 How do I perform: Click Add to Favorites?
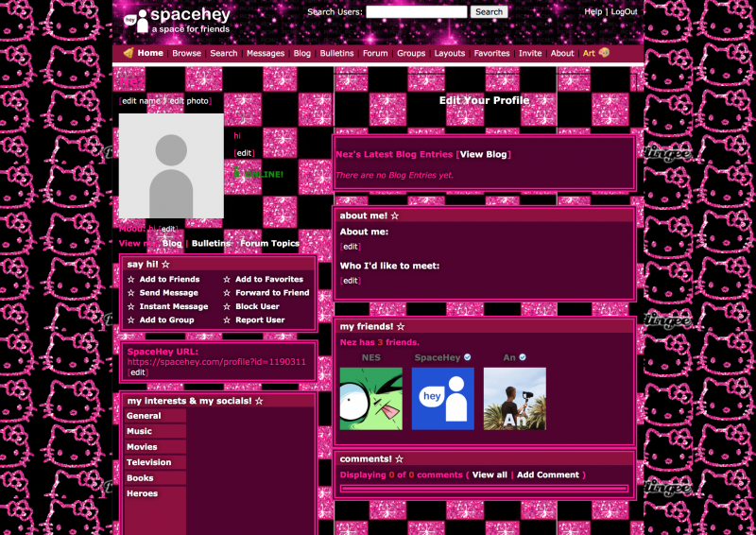[269, 279]
